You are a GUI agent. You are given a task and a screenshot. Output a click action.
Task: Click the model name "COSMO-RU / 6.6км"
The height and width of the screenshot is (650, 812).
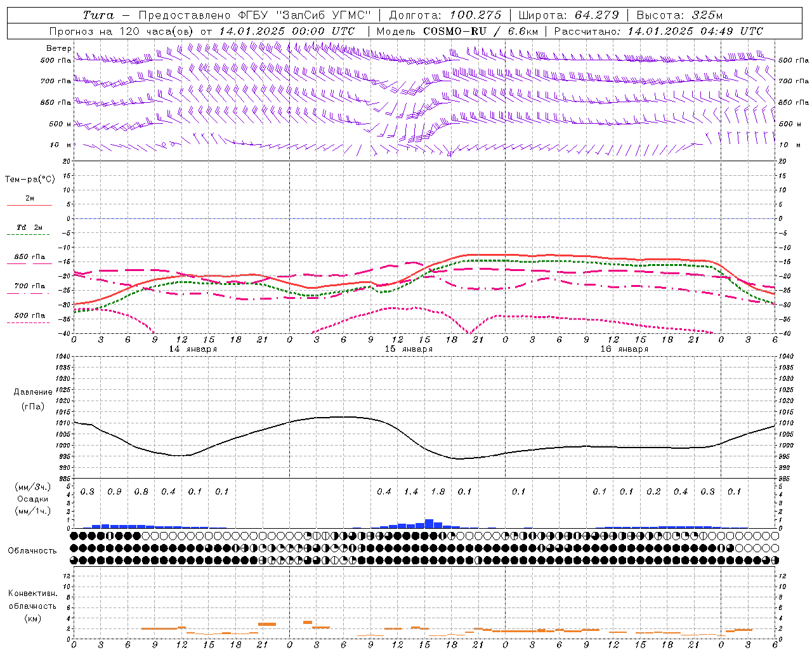(x=481, y=31)
